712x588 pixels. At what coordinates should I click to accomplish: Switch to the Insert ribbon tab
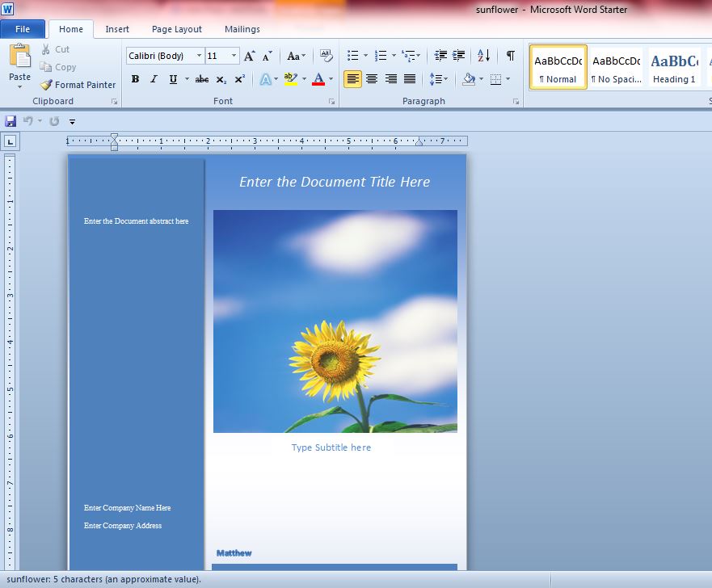[x=117, y=28]
